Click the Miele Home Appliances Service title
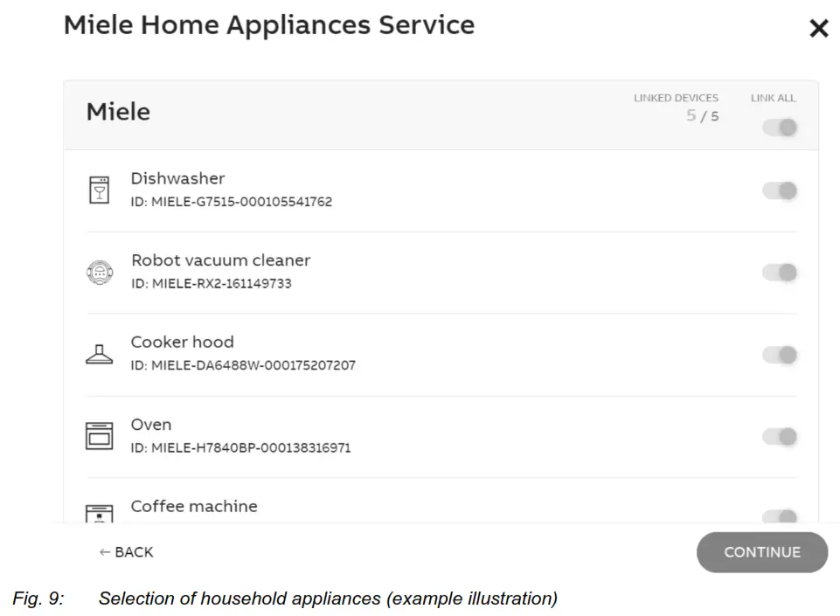The image size is (840, 616). pos(268,25)
